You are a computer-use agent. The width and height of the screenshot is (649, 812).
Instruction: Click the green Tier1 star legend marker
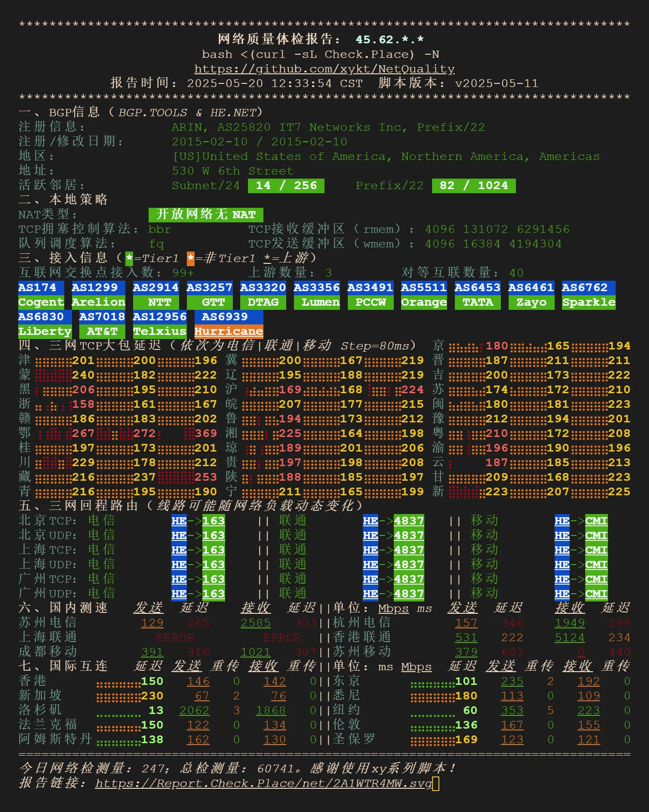pos(129,258)
